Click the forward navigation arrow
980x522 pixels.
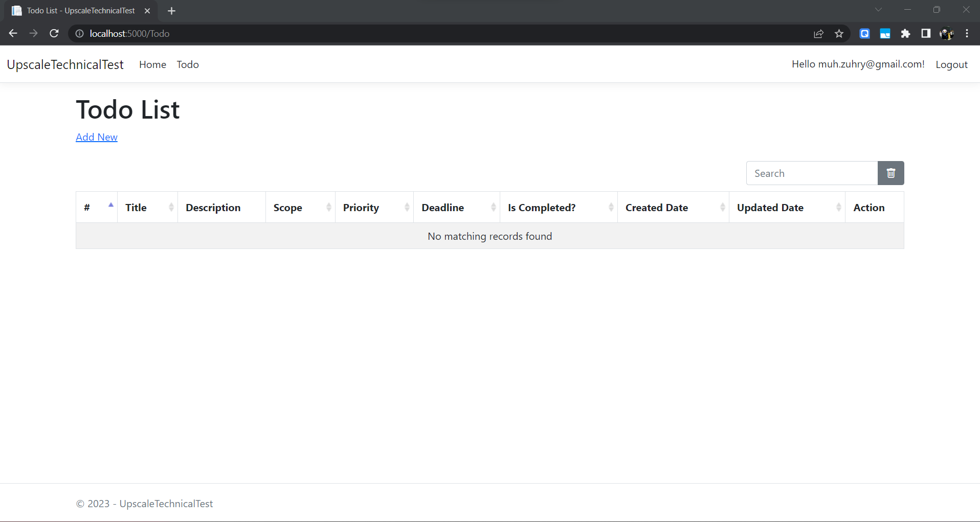33,33
